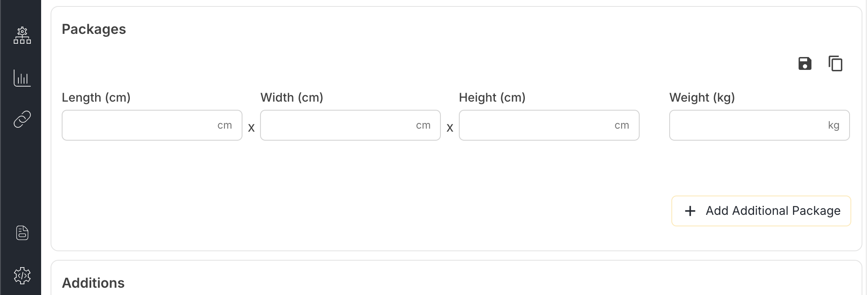This screenshot has width=868, height=295.
Task: Open the organization hierarchy settings icon
Action: coord(22,36)
